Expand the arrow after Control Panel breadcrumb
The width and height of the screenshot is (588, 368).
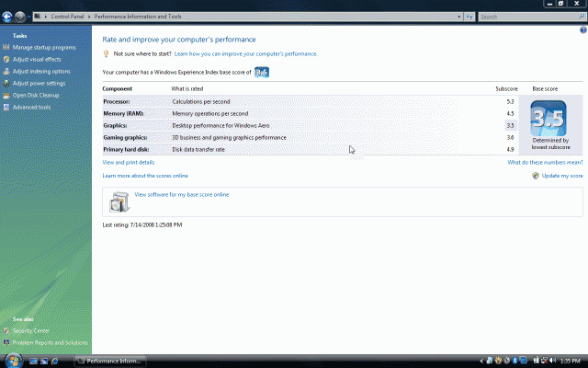pos(89,17)
